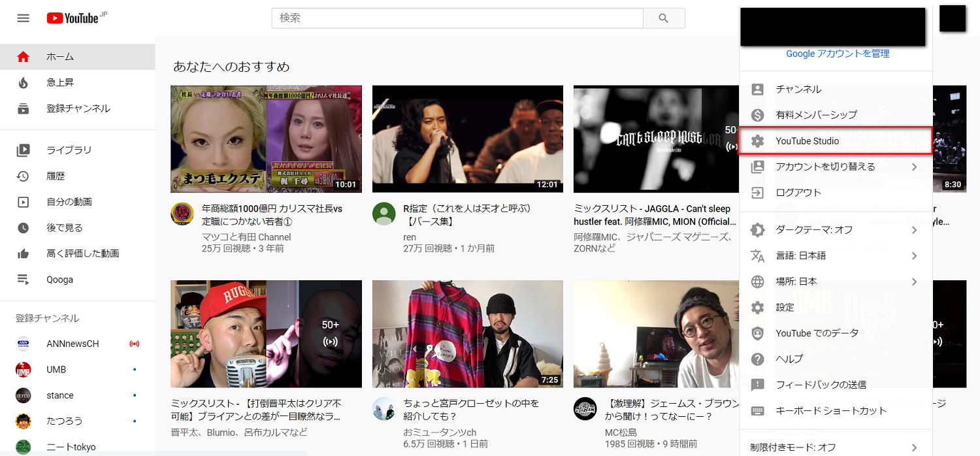This screenshot has width=980, height=456.
Task: Click the Manage Google Account link
Action: 838,54
